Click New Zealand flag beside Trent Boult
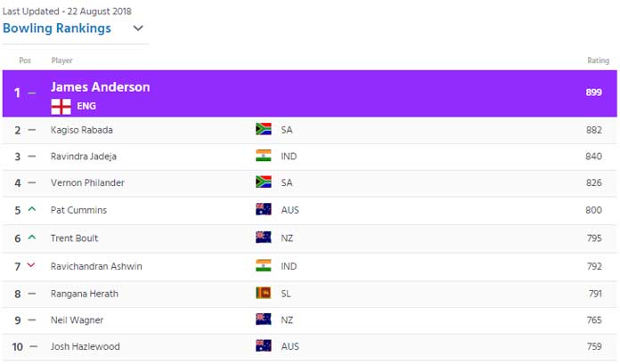 [x=264, y=237]
